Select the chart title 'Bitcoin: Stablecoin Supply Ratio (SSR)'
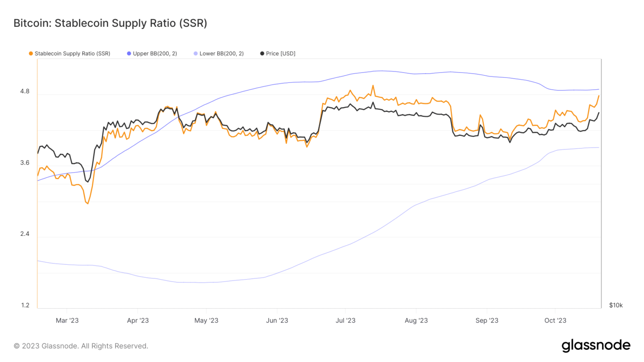Screen dimensions: 644x362 (x=110, y=23)
